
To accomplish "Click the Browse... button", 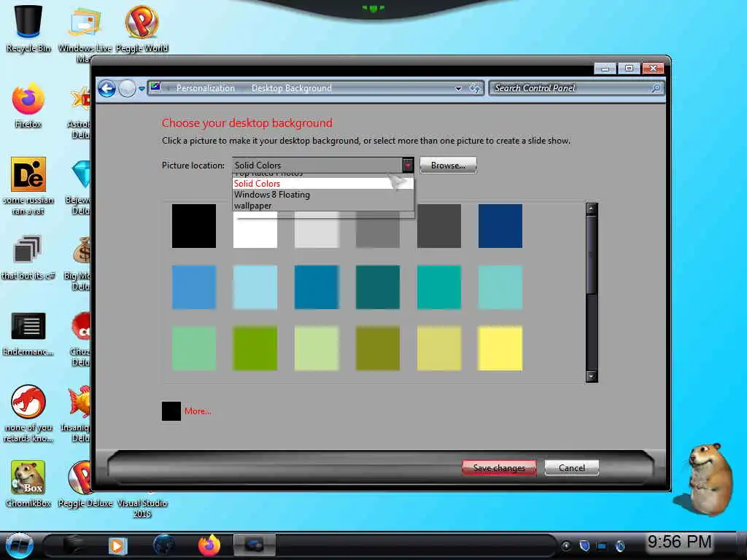I will click(448, 166).
